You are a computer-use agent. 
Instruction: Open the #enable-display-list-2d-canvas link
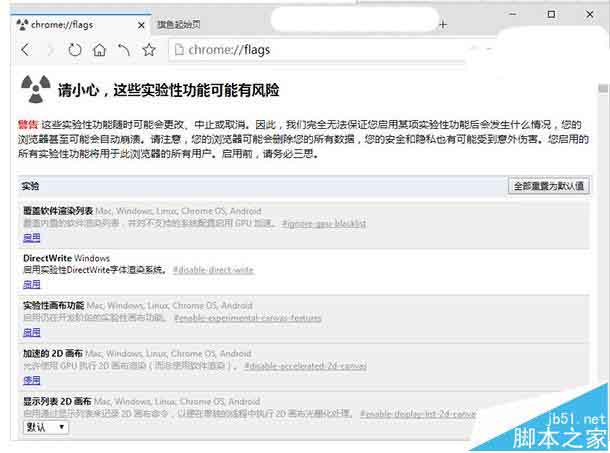tap(418, 414)
